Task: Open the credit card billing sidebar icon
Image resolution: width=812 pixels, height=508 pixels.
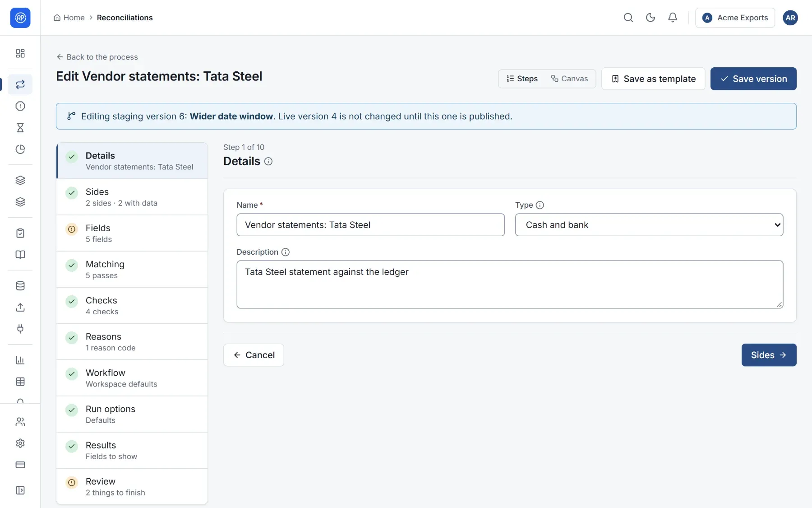Action: point(20,465)
